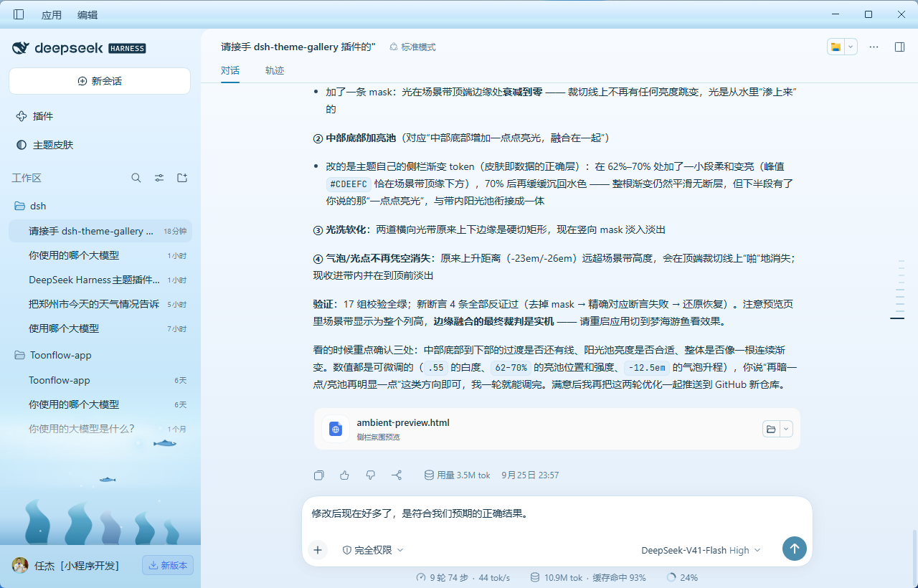Open conversation DeepSeek Harness主题插件
The width and height of the screenshot is (918, 588).
100,280
